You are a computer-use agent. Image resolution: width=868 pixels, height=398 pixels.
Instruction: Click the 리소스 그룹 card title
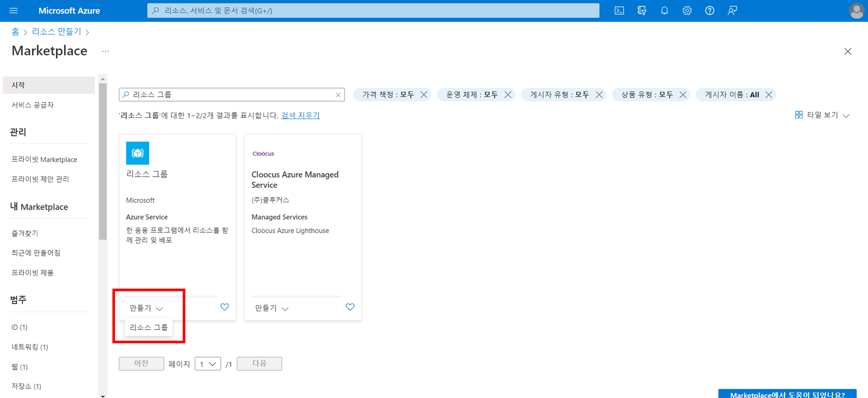[147, 174]
